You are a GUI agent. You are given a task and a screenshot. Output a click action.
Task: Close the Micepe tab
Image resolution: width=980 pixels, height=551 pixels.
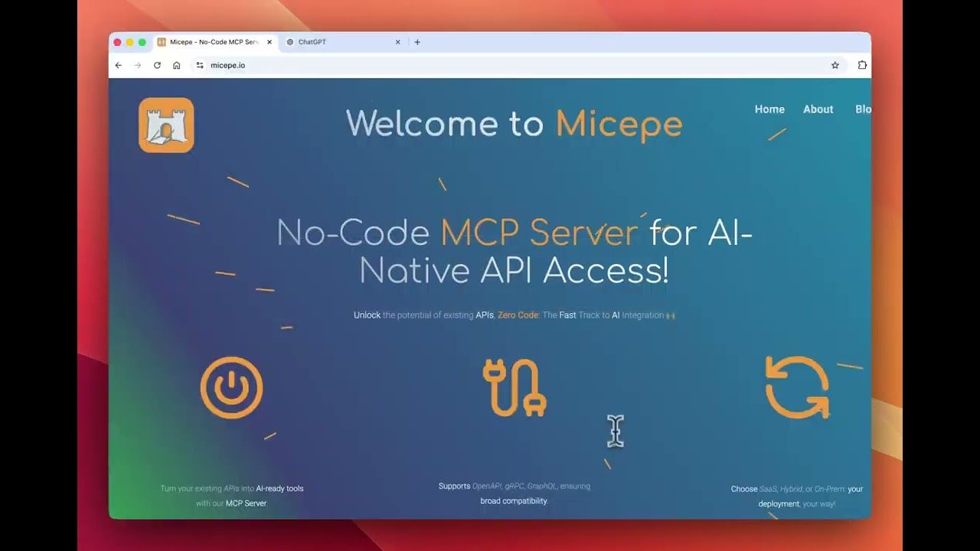[x=269, y=42]
